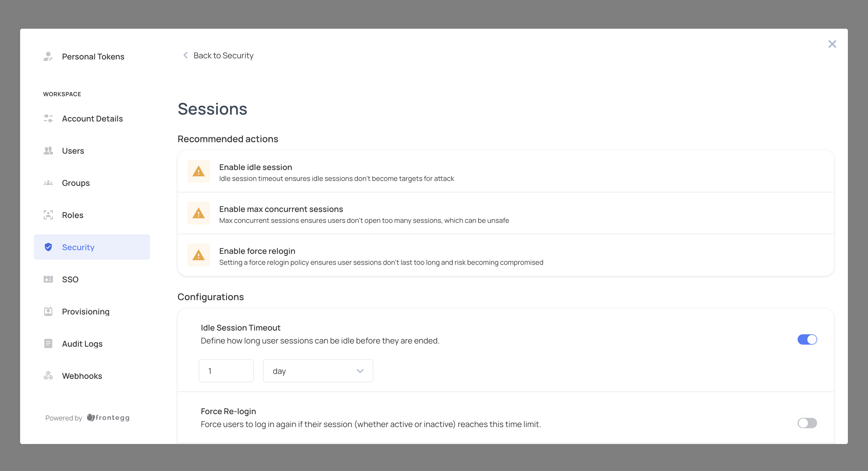The height and width of the screenshot is (471, 868).
Task: Open the day time-unit dropdown
Action: [x=317, y=371]
